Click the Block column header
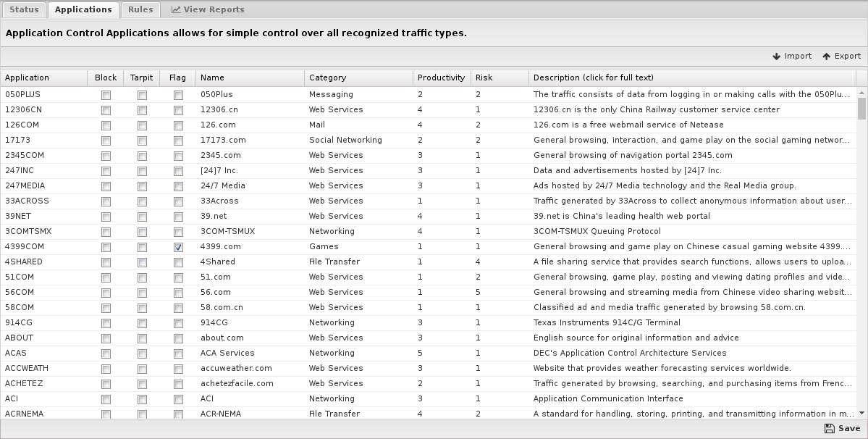 (106, 78)
